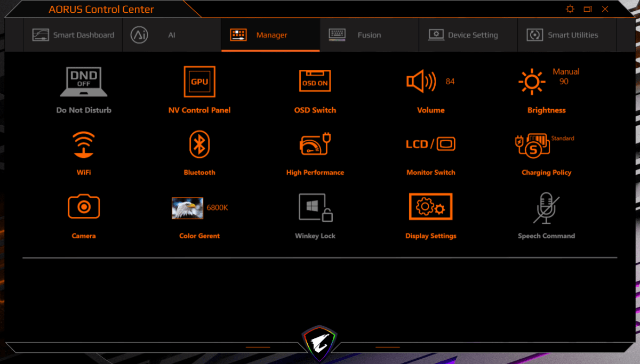Click the brightness Manual mode text
This screenshot has width=640, height=364.
[566, 71]
